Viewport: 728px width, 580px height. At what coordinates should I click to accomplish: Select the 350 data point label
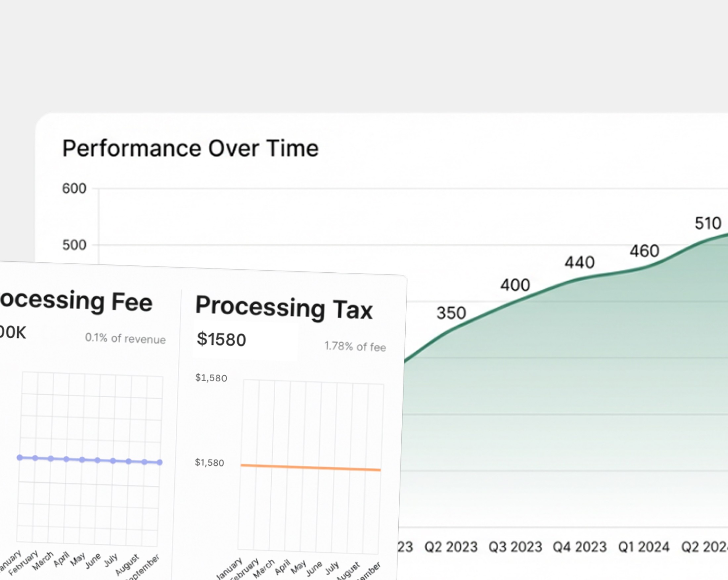[x=451, y=313]
